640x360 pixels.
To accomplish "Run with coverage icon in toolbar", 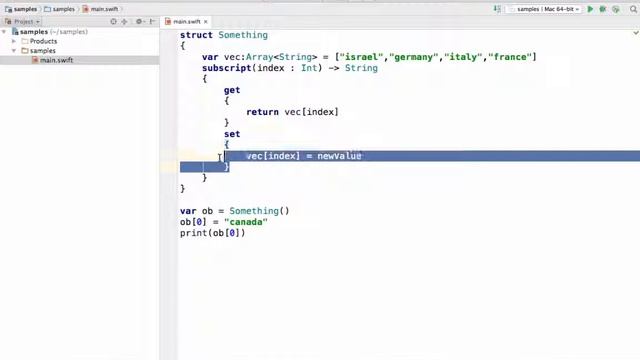I will (x=616, y=9).
